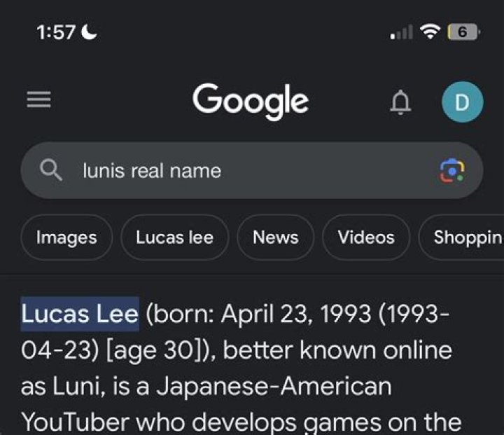Tap the Wi-Fi status icon
504x435 pixels.
(x=430, y=32)
